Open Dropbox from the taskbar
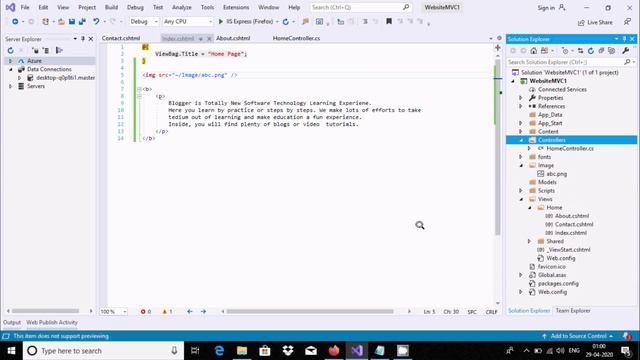640x360 pixels. [288, 351]
